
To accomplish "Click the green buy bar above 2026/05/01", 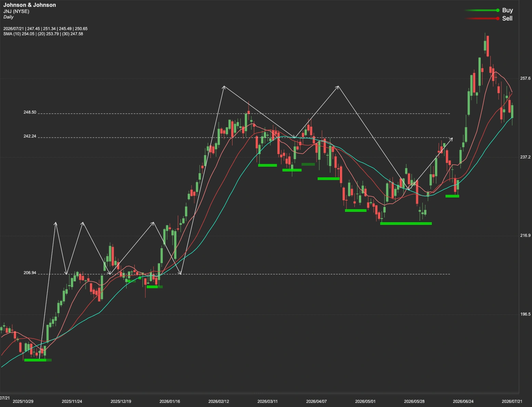I will (x=356, y=211).
